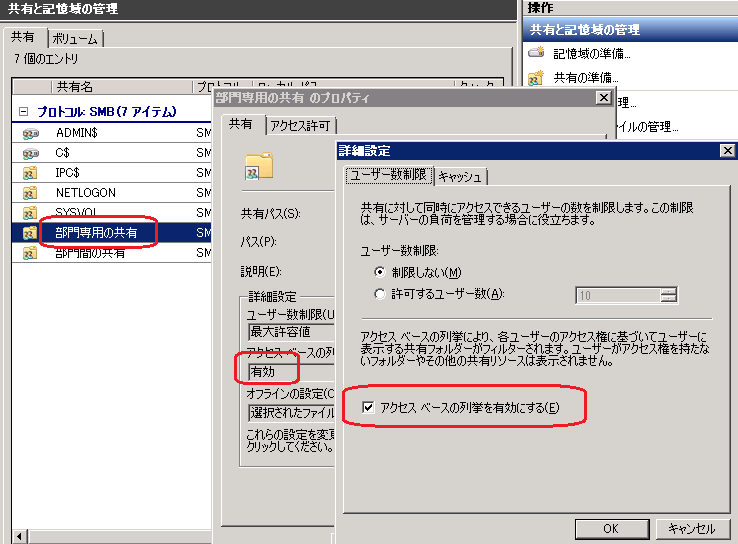Open the ボリューム tab
The width and height of the screenshot is (738, 544).
[x=75, y=38]
